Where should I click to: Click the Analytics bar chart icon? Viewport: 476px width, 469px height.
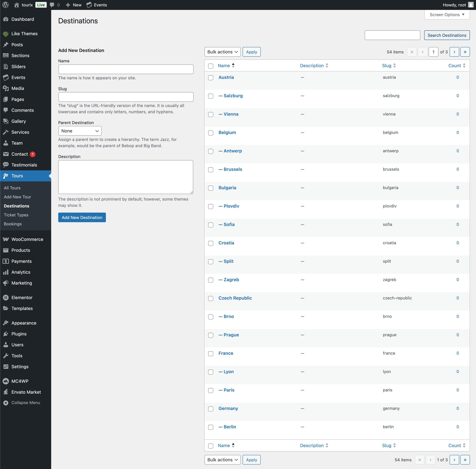(6, 272)
